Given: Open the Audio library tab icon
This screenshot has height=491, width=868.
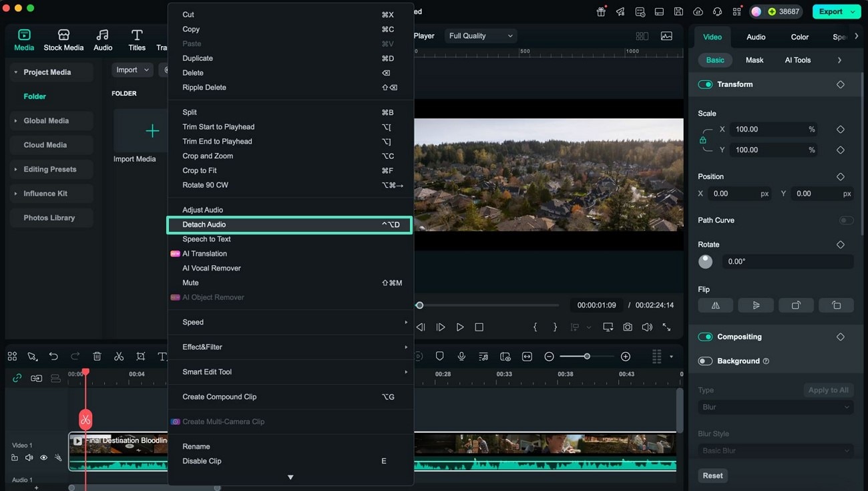Looking at the screenshot, I should click(x=103, y=35).
